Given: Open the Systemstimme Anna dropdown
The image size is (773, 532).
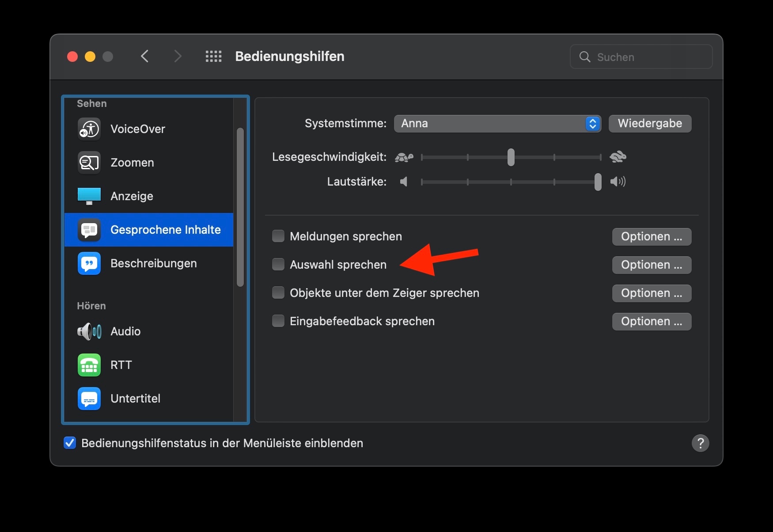Looking at the screenshot, I should pyautogui.click(x=497, y=124).
